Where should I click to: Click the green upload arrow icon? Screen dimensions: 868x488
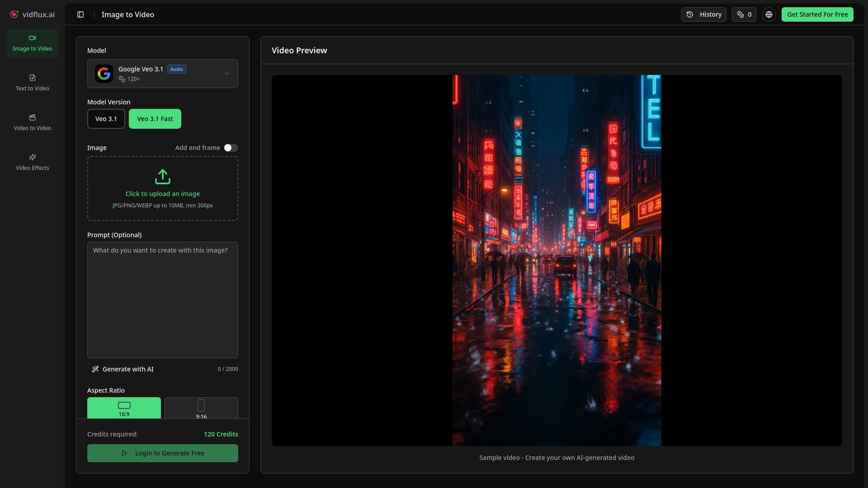[x=162, y=177]
